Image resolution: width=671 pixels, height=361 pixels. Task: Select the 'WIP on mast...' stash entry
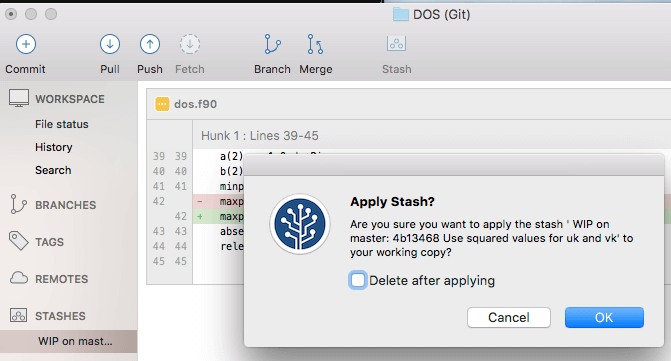pyautogui.click(x=68, y=341)
